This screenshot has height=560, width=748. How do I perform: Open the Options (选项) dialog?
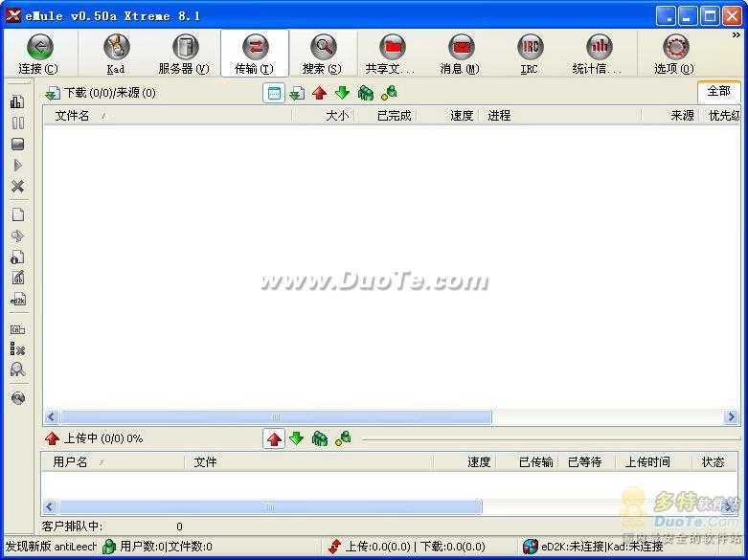[674, 53]
